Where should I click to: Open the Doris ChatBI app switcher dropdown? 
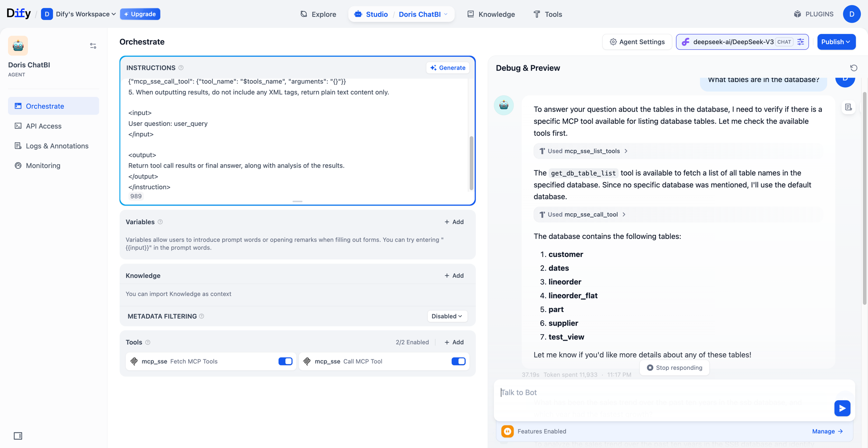pyautogui.click(x=423, y=14)
